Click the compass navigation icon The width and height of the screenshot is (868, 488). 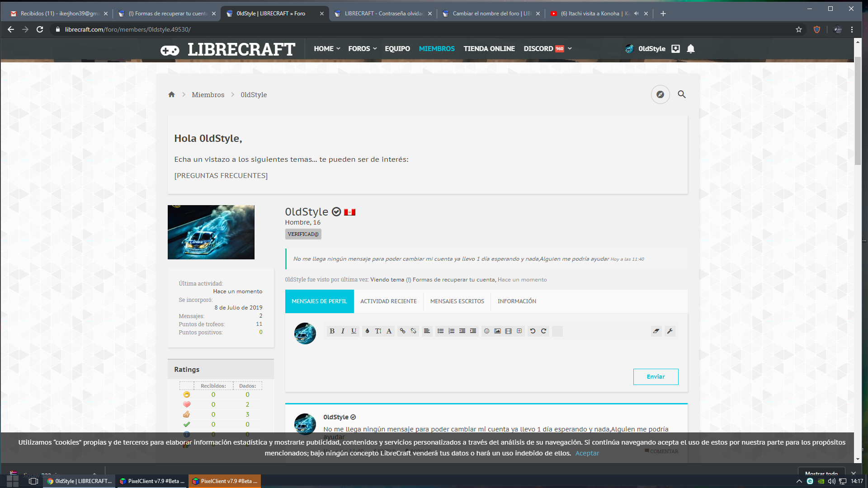[660, 94]
